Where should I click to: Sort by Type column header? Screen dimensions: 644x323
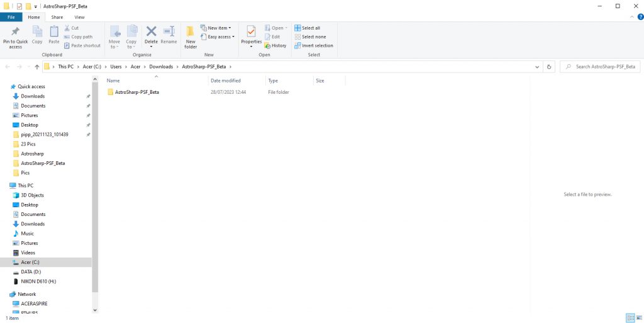tap(273, 81)
